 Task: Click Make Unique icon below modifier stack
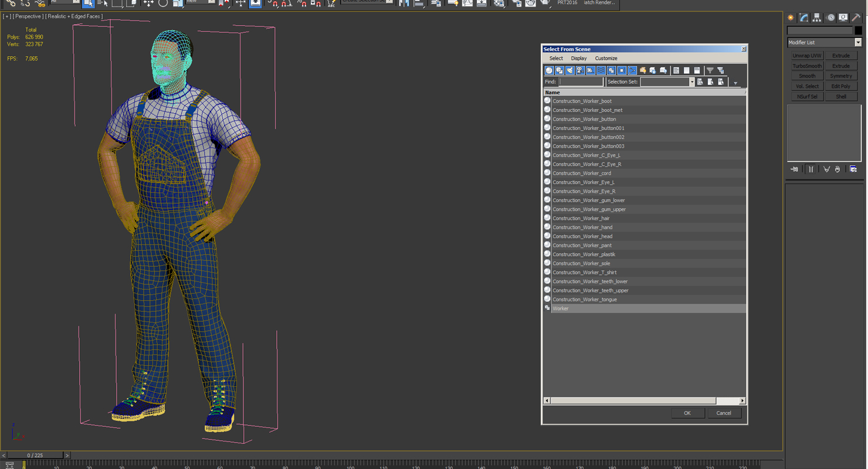point(826,169)
